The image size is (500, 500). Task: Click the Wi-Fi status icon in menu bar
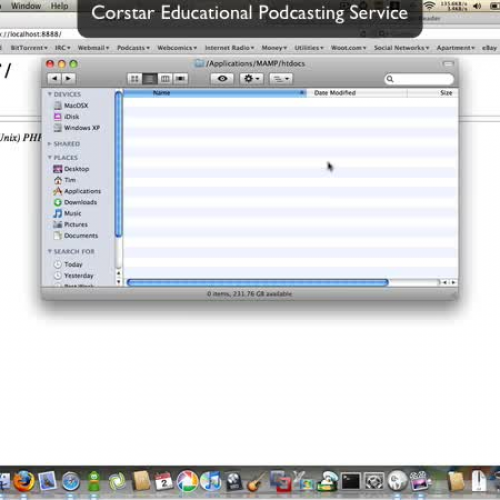point(430,6)
